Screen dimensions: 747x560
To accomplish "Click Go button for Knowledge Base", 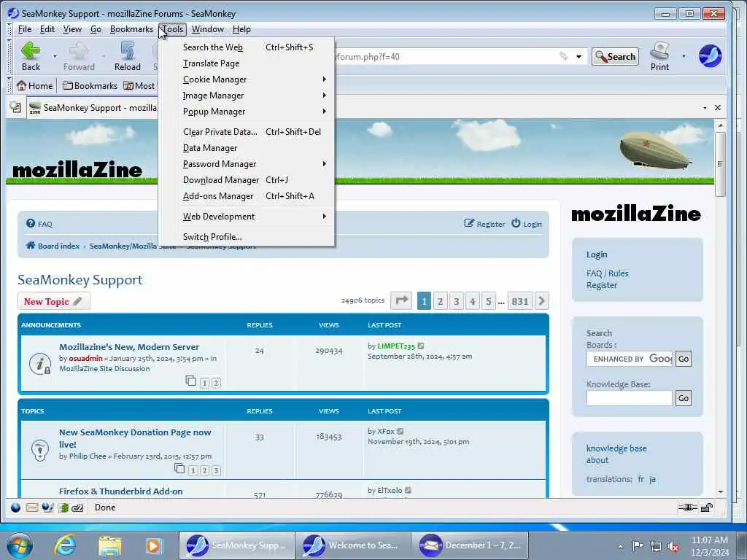I will coord(683,398).
